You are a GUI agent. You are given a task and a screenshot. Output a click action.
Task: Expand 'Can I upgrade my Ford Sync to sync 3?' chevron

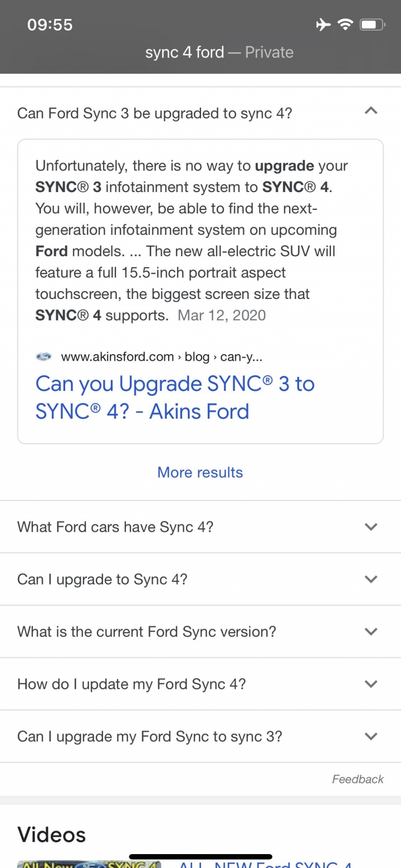click(371, 737)
